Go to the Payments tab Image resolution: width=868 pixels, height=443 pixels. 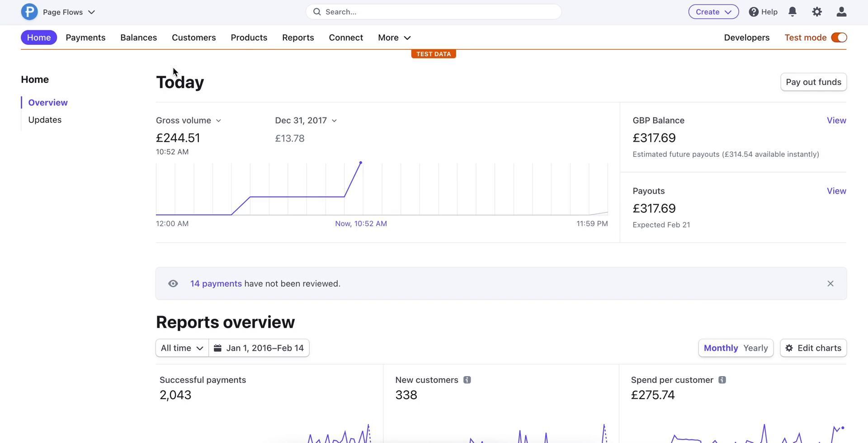(x=85, y=38)
